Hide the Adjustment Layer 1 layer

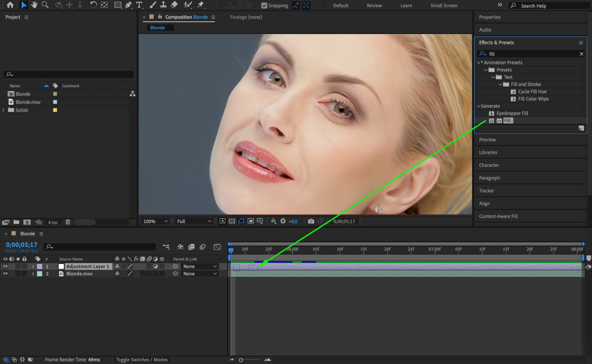point(5,266)
